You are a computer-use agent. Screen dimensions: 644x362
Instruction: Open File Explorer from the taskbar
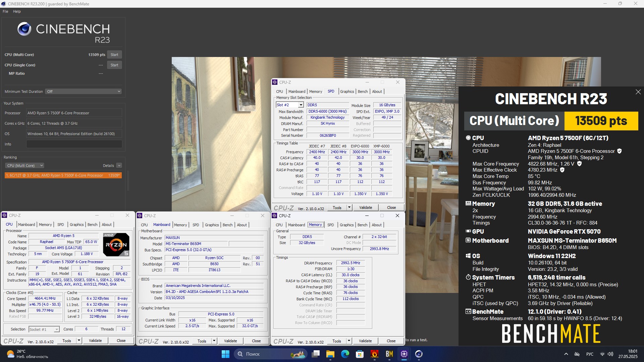330,354
